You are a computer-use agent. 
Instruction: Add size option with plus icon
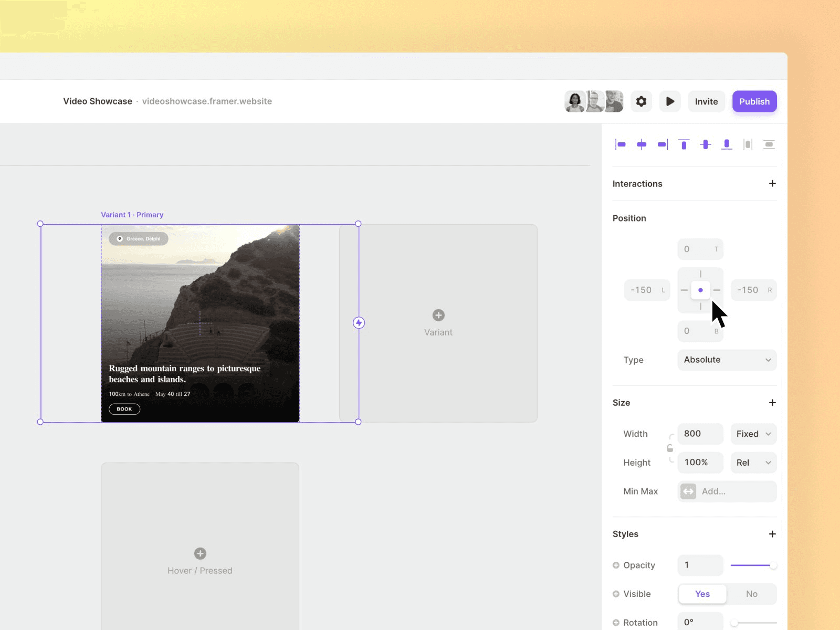772,403
